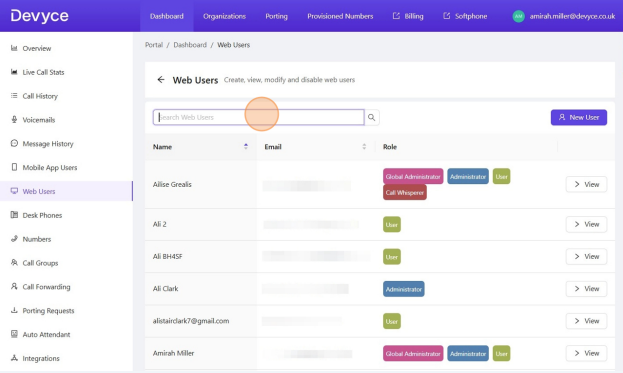The image size is (623, 373).
Task: Click the Auto Attendant icon
Action: [x=14, y=334]
